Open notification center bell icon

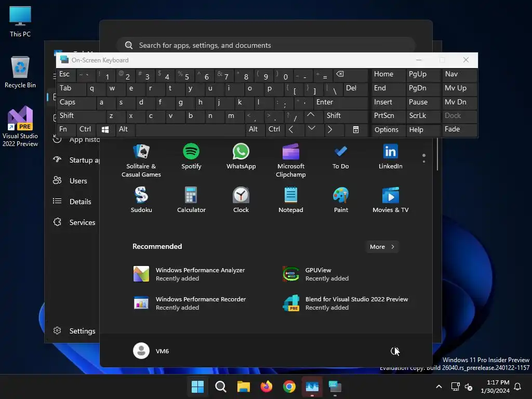(518, 387)
